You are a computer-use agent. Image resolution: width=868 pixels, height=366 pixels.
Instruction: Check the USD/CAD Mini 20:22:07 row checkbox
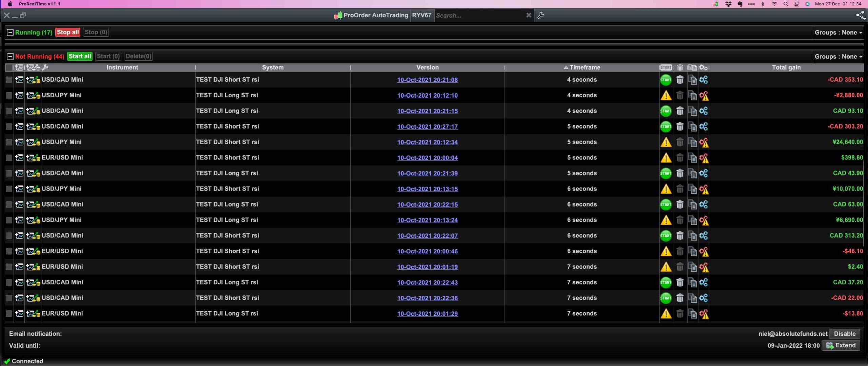click(x=9, y=236)
